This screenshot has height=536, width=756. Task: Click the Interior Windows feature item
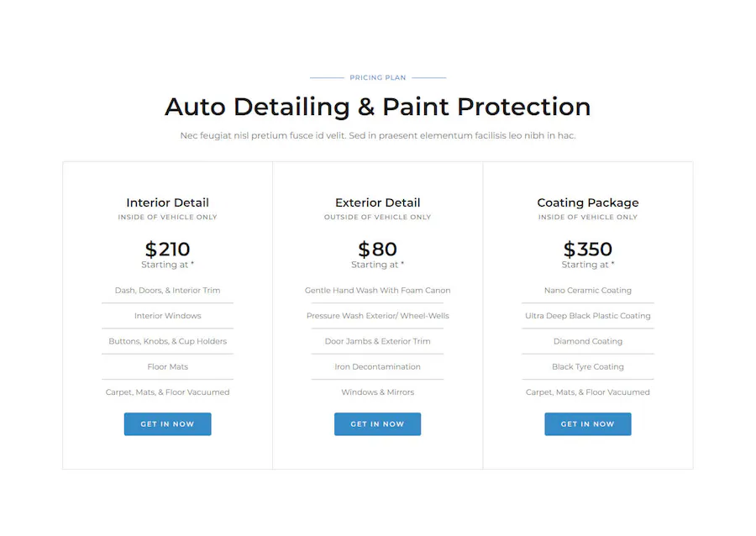[x=167, y=316]
